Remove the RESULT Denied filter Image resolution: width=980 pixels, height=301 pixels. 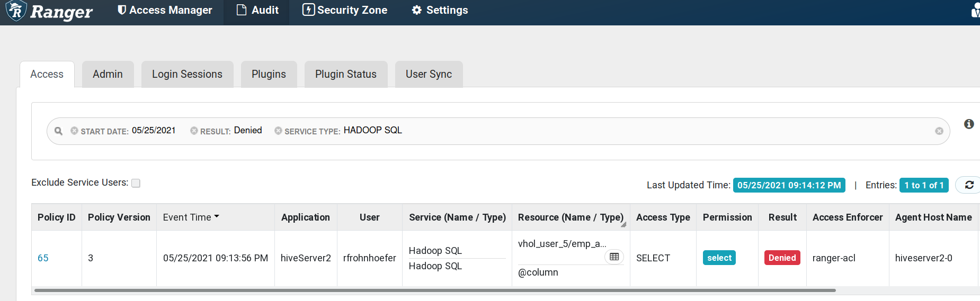click(x=194, y=131)
